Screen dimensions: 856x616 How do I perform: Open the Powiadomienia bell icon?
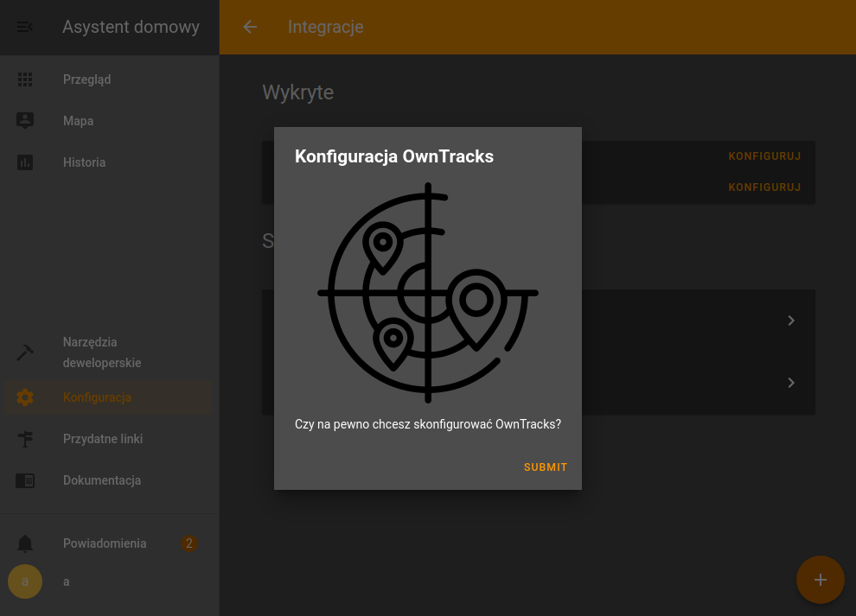[25, 543]
